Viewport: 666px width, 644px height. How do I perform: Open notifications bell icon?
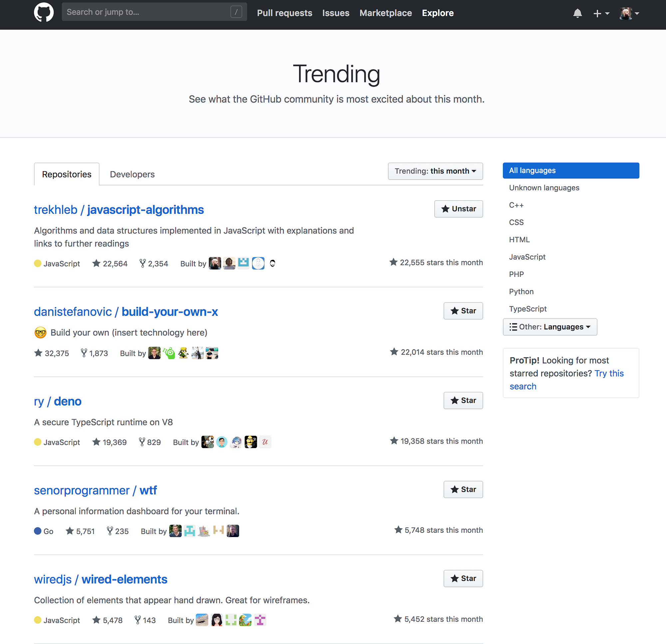pyautogui.click(x=577, y=13)
